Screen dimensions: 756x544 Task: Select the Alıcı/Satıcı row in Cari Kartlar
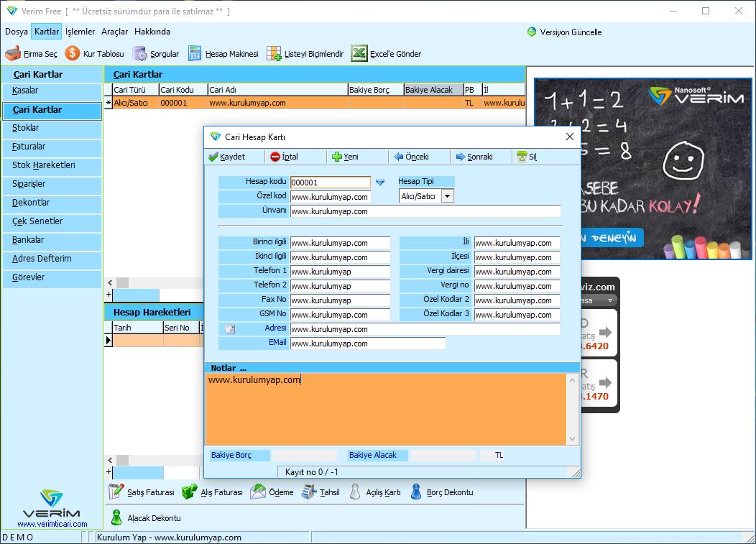pyautogui.click(x=315, y=103)
